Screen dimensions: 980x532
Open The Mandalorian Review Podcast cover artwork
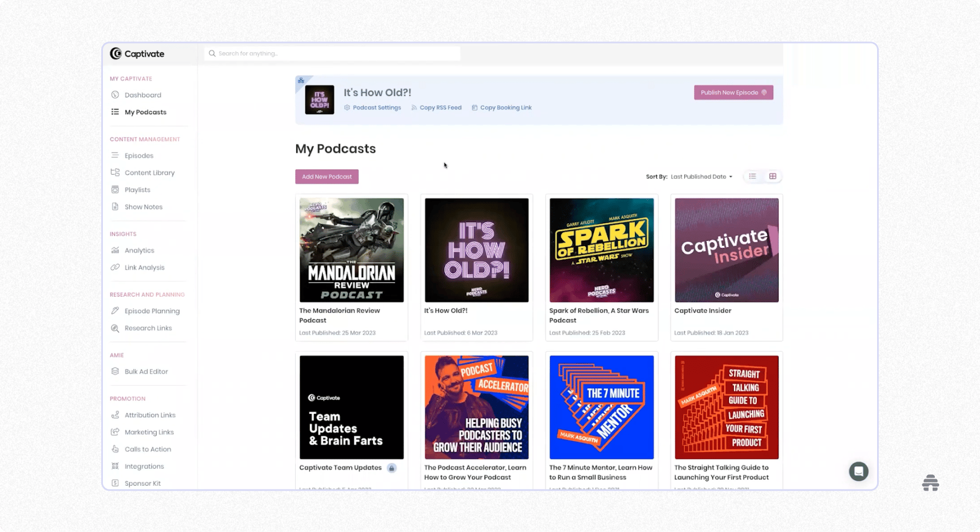click(351, 250)
